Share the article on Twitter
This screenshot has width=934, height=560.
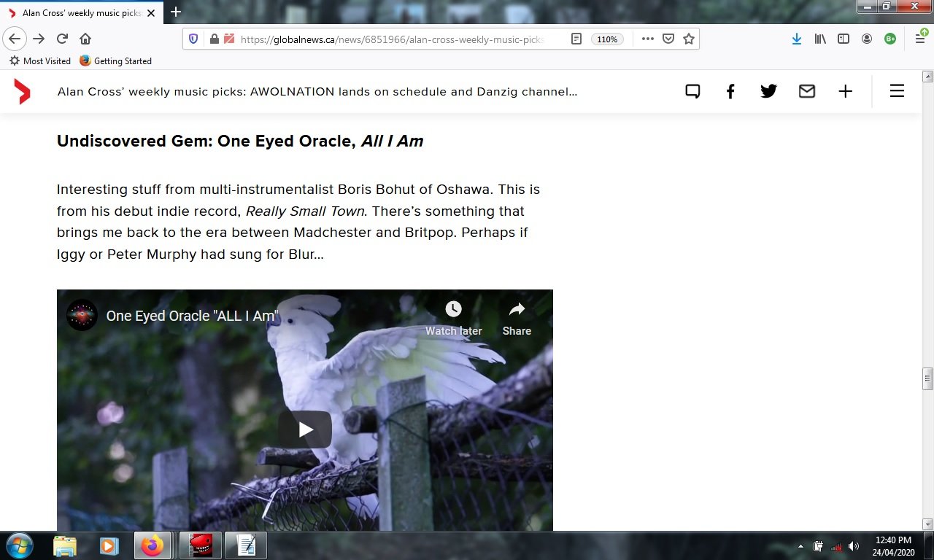coord(768,91)
